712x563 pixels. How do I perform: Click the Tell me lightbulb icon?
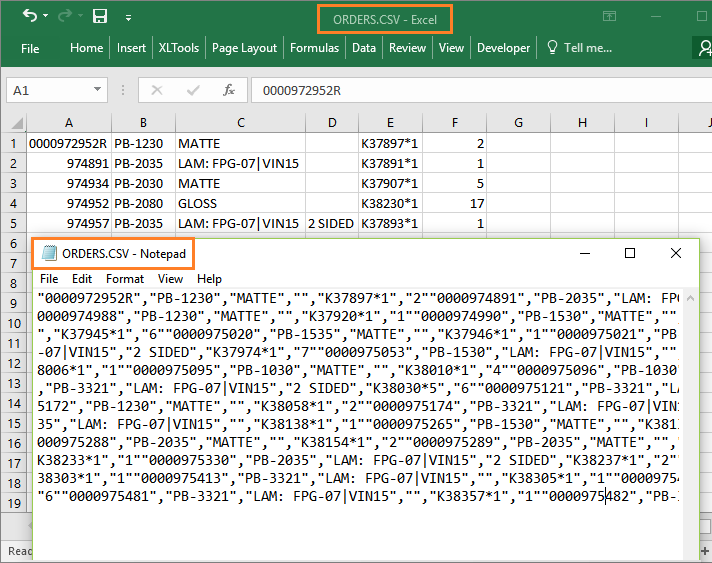click(x=551, y=47)
